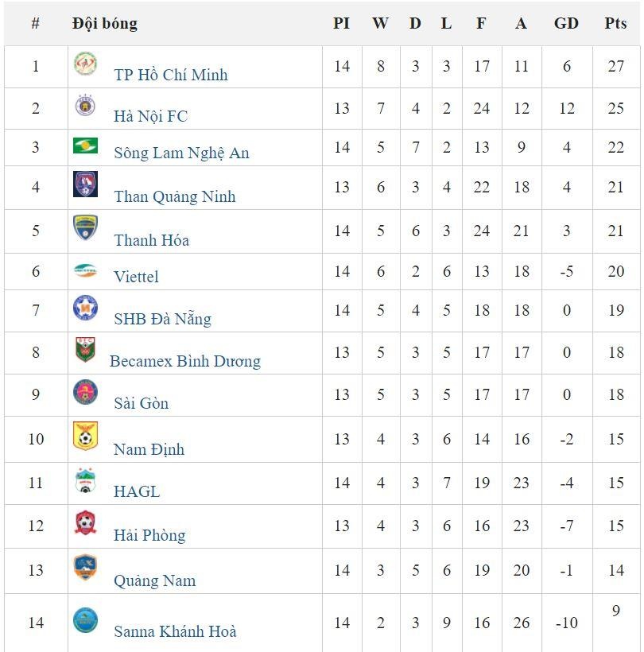Click the Thanh Hóa club shield icon

[85, 227]
